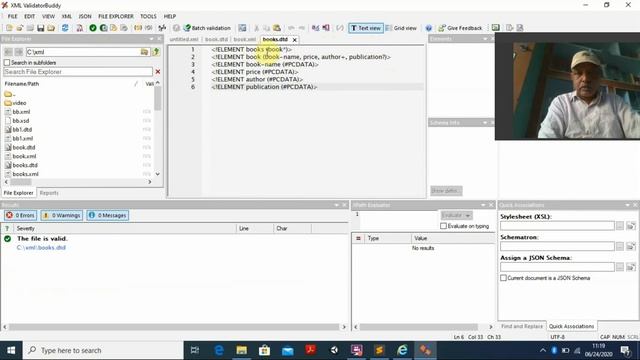Click the File Explorer Forward arrow
This screenshot has width=640, height=360.
(x=19, y=52)
